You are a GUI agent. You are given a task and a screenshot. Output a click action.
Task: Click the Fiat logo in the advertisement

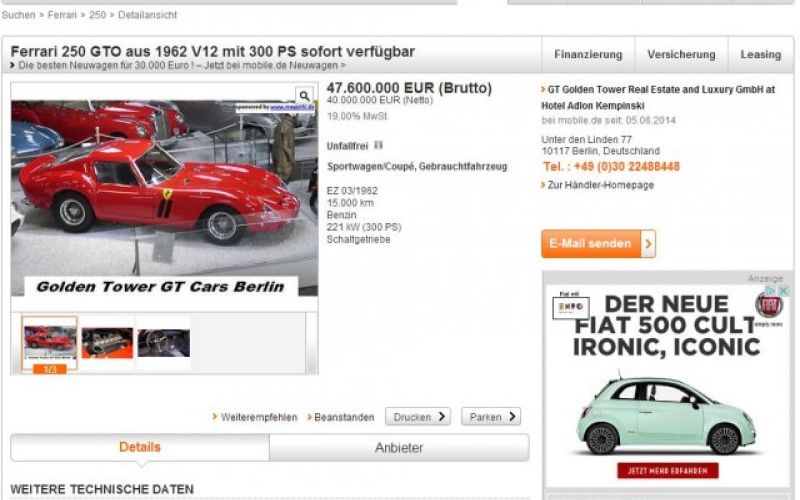tap(768, 303)
